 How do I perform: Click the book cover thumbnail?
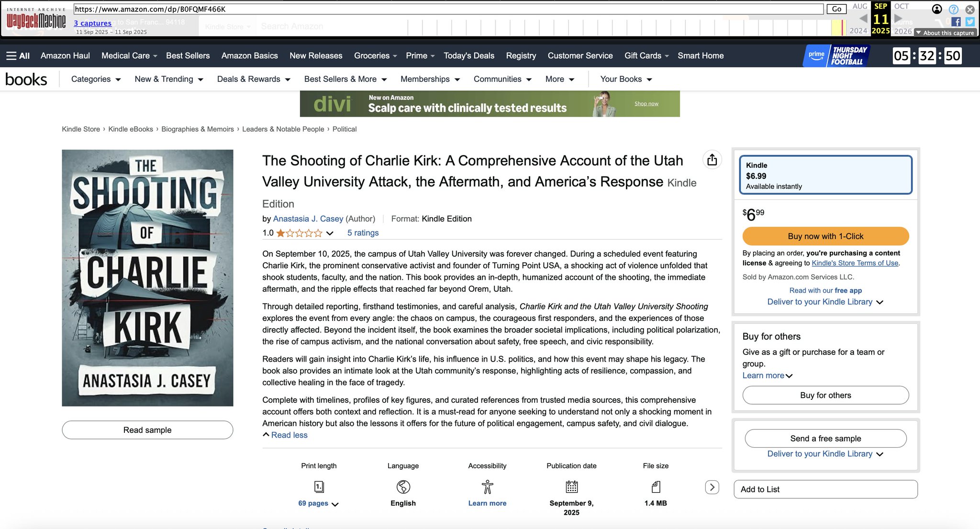tap(147, 278)
